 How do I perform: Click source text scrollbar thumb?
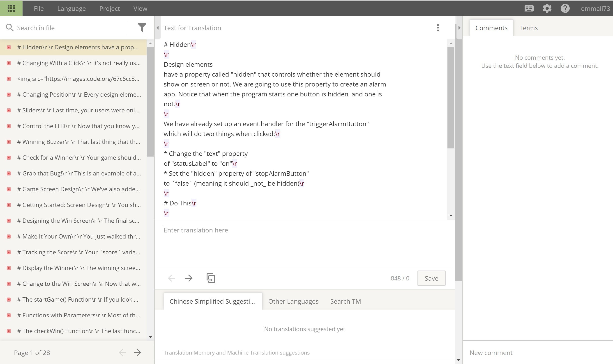pos(451,98)
